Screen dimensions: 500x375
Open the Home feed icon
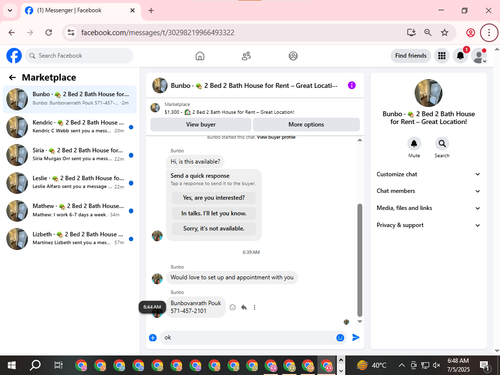(x=200, y=56)
